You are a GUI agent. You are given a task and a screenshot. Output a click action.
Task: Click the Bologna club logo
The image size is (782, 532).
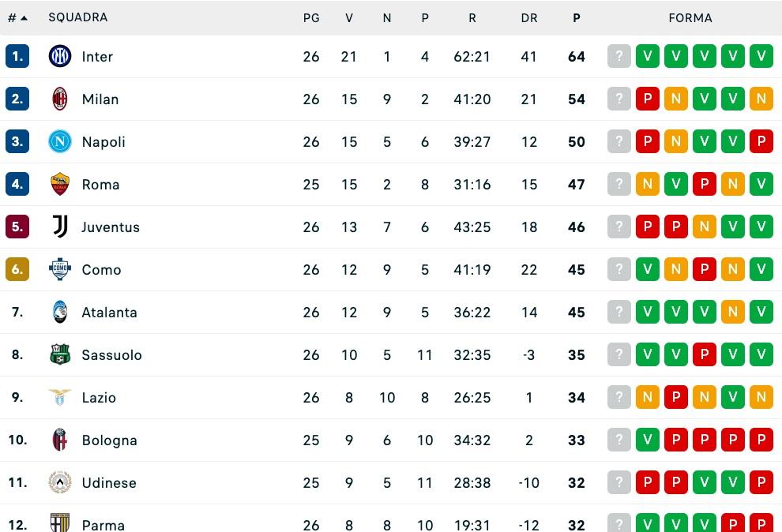[59, 440]
